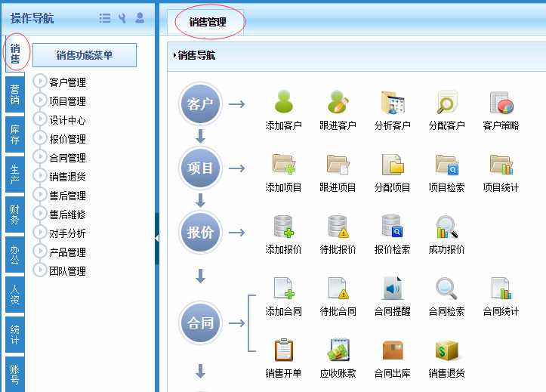Image resolution: width=546 pixels, height=392 pixels.
Task: Click the 合同 round stage button
Action: pos(200,323)
